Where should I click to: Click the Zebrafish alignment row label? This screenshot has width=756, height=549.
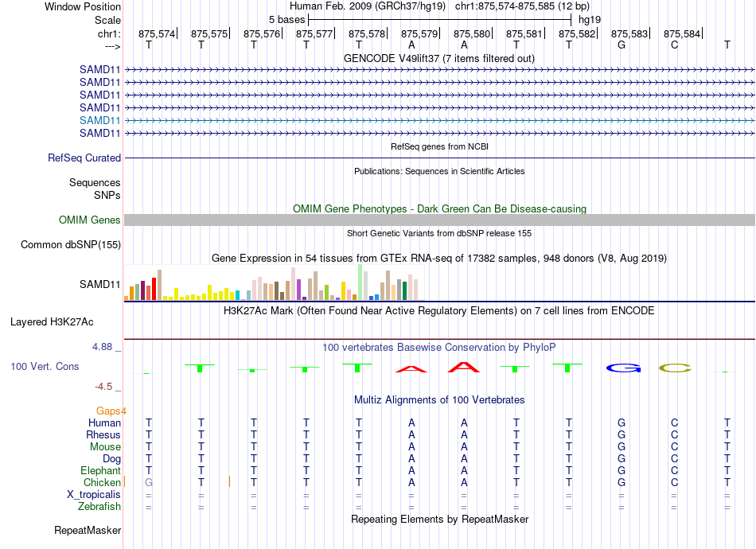pos(99,507)
